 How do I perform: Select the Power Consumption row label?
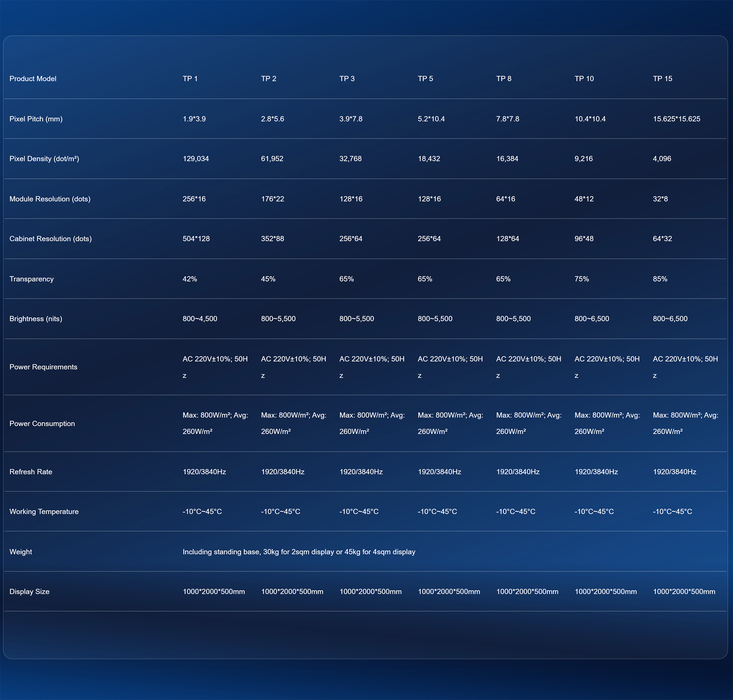pos(42,424)
